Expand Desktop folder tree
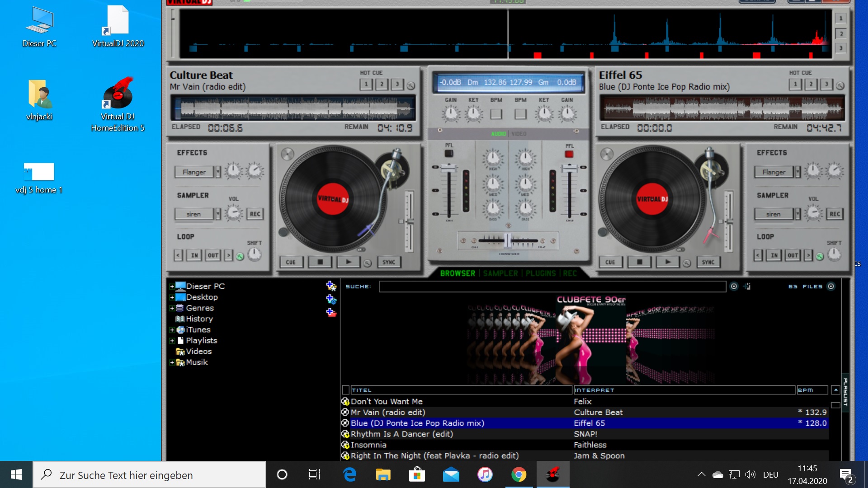This screenshot has height=488, width=868. pyautogui.click(x=172, y=297)
